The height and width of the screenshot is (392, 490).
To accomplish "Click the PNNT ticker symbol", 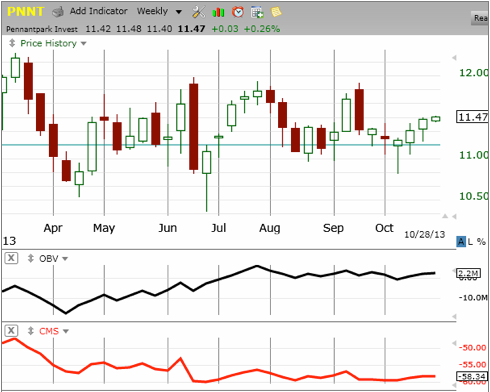I will click(x=25, y=12).
